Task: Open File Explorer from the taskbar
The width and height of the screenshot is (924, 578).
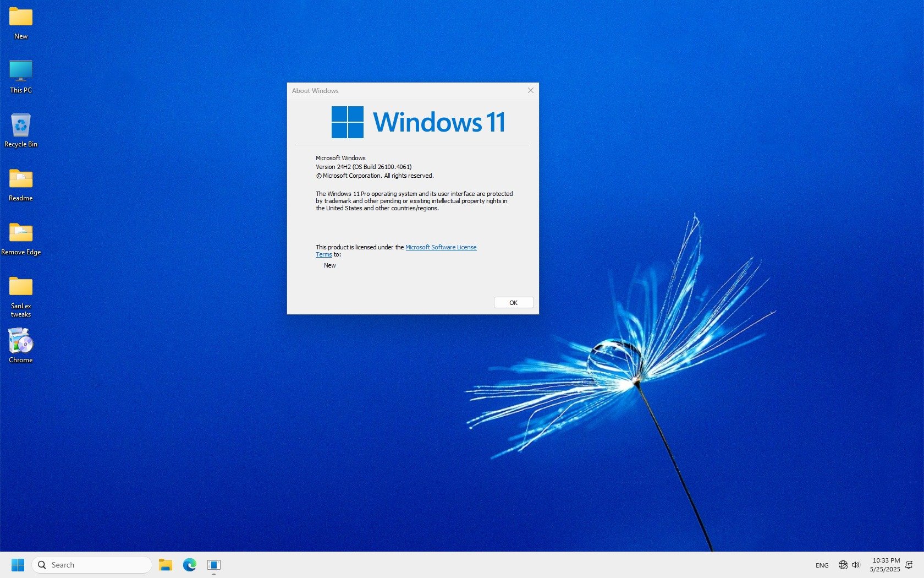Action: click(166, 565)
